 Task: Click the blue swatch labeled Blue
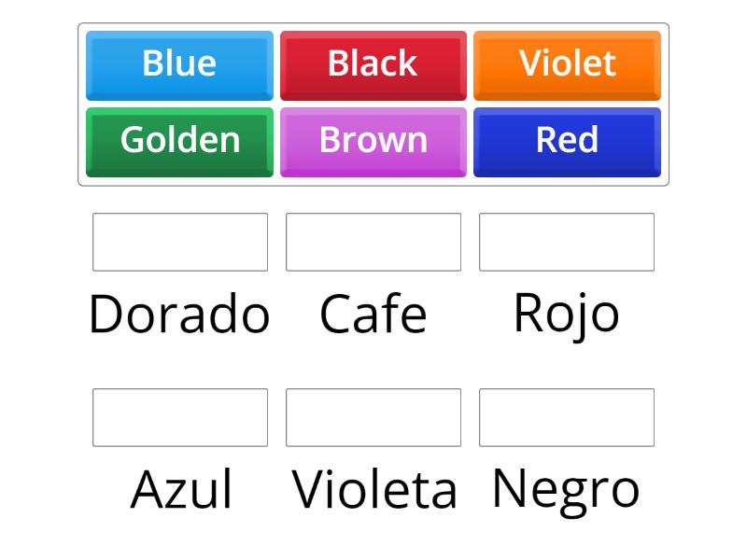[x=179, y=63]
